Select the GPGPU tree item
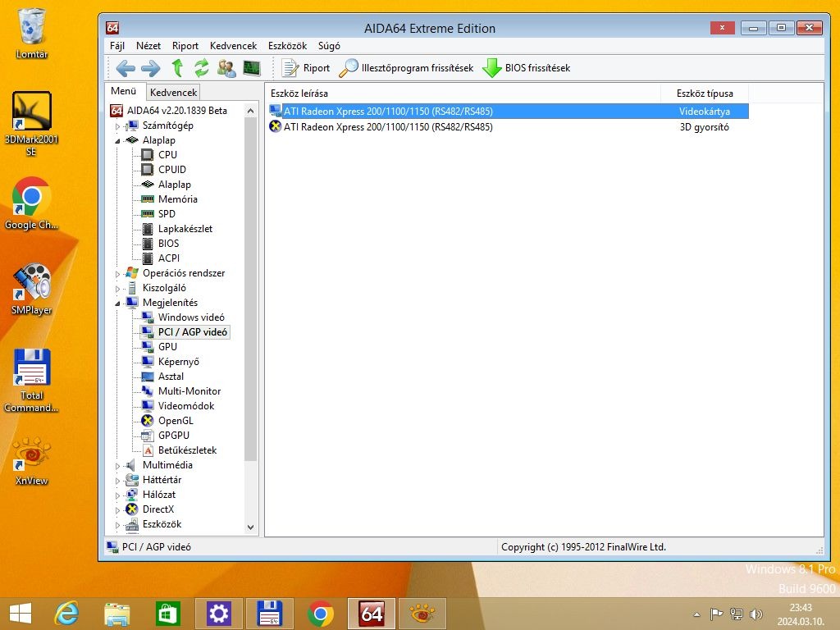The height and width of the screenshot is (630, 840). [x=174, y=436]
